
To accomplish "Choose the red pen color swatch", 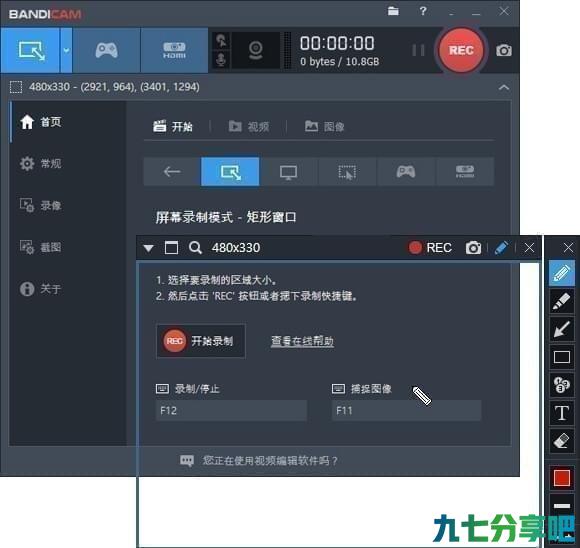I will (562, 478).
